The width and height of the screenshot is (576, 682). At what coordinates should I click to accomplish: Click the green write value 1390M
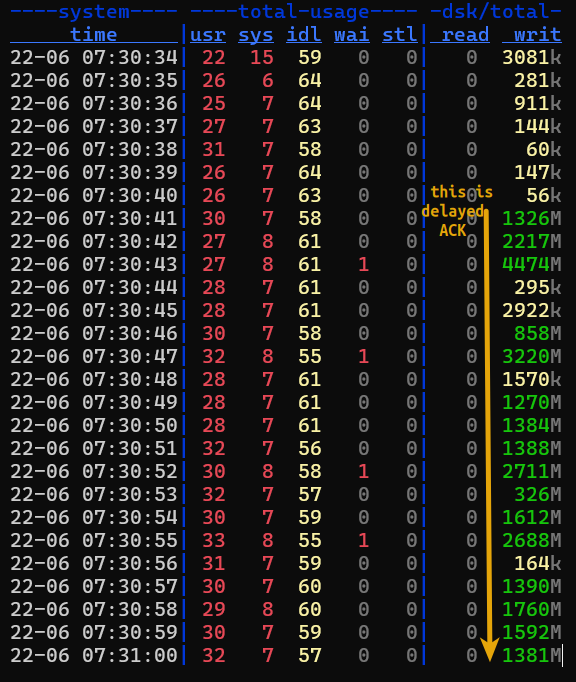pyautogui.click(x=532, y=586)
